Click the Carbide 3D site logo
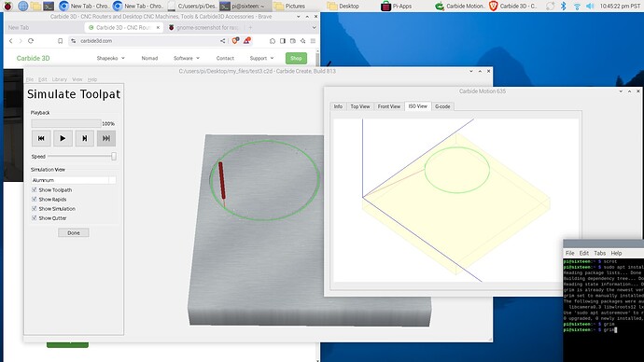 click(x=34, y=58)
